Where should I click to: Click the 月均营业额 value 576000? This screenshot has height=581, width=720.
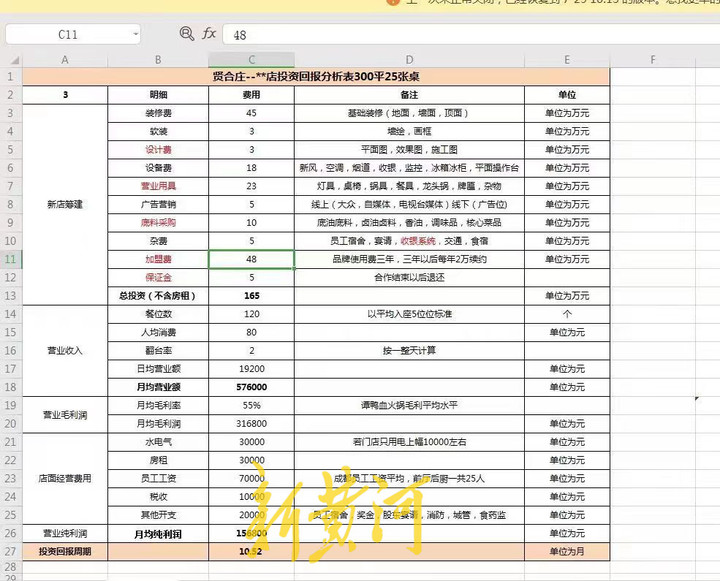[252, 387]
